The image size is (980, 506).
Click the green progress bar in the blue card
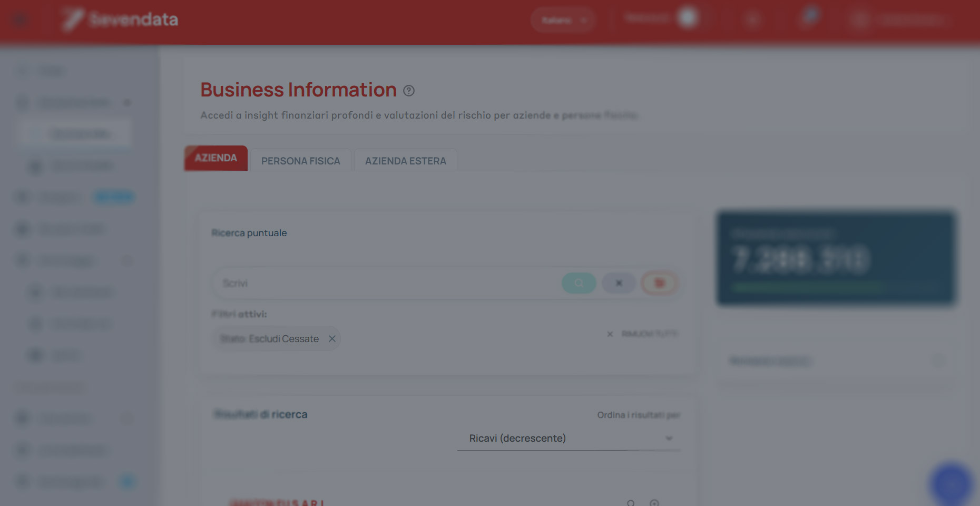point(808,287)
